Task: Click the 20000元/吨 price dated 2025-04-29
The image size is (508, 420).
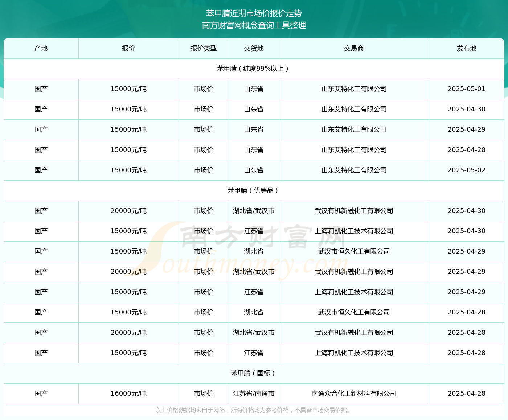Action: [x=128, y=272]
